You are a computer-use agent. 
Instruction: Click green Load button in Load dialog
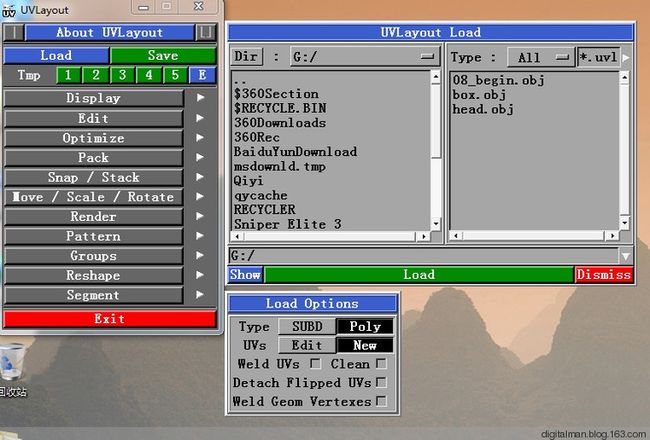tap(419, 275)
